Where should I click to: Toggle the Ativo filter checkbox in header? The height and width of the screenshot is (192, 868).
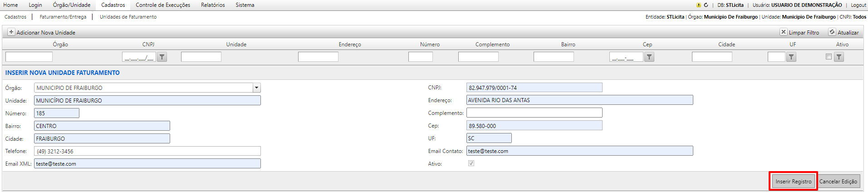pyautogui.click(x=829, y=57)
